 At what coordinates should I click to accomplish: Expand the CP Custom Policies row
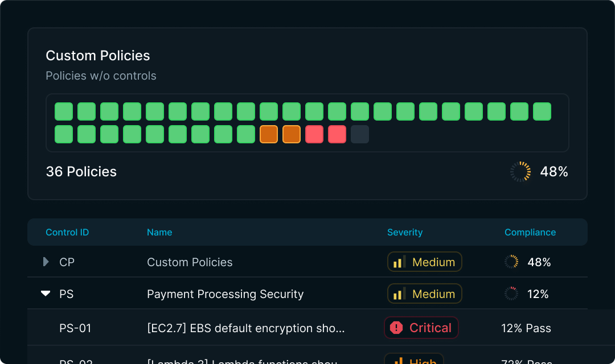pos(46,262)
